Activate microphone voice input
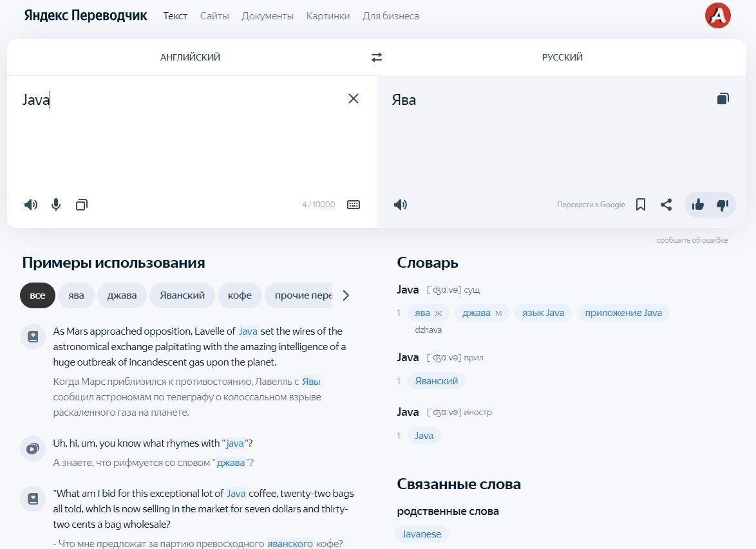Screen dimensions: 756x549 (56, 205)
